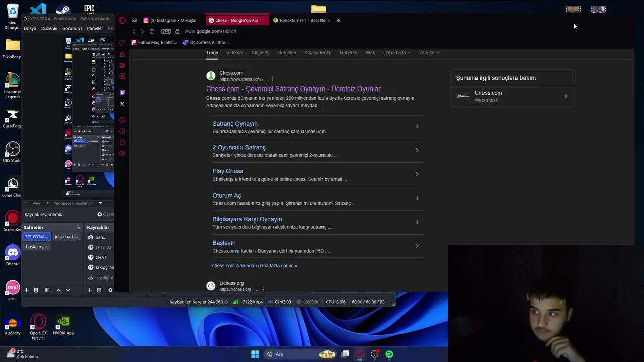Viewport: 644px width, 362px height.
Task: Open Düzenle menu in OBS
Action: click(x=49, y=28)
